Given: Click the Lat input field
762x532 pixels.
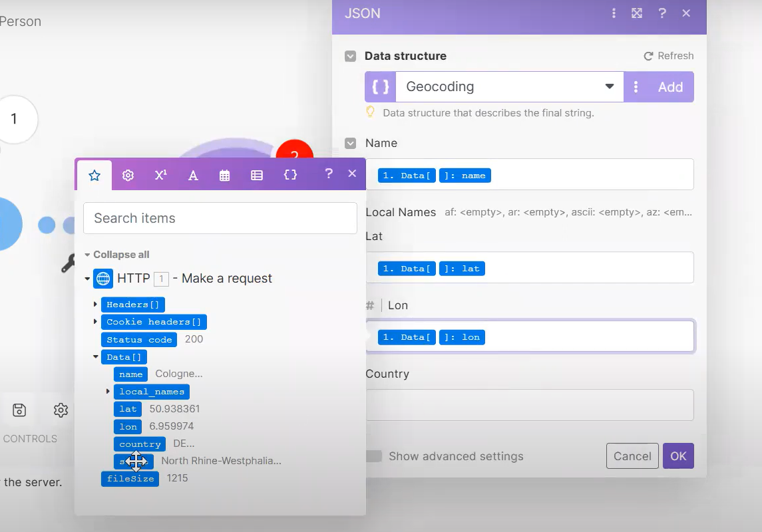Looking at the screenshot, I should [x=530, y=267].
